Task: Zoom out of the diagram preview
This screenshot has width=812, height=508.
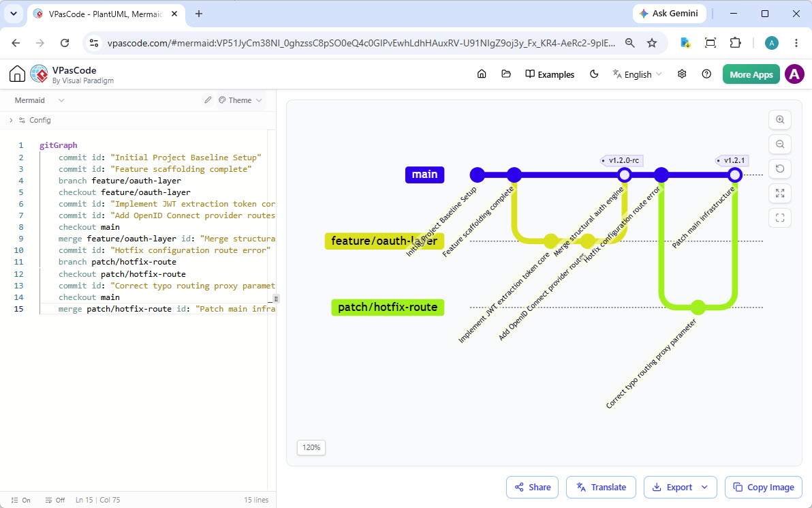Action: tap(780, 144)
